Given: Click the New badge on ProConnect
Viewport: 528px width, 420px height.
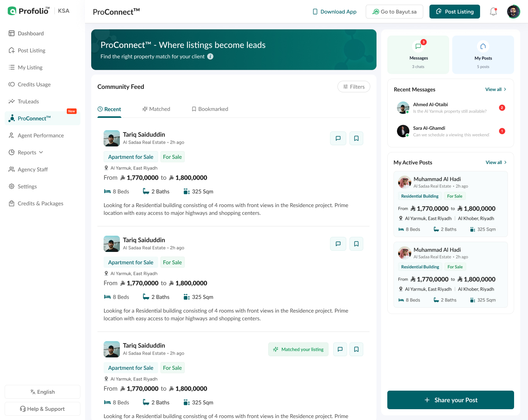Looking at the screenshot, I should point(72,111).
